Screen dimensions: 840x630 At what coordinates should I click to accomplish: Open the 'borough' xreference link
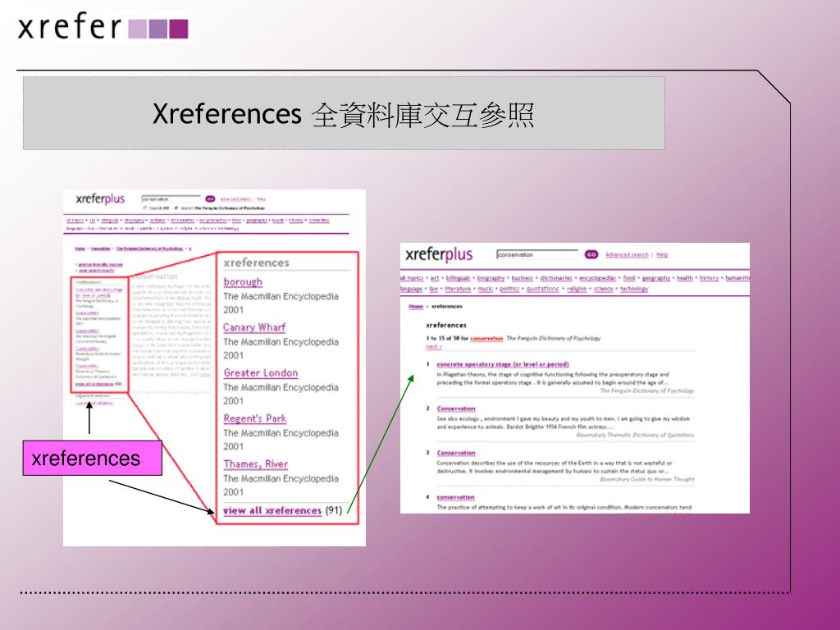point(243,282)
